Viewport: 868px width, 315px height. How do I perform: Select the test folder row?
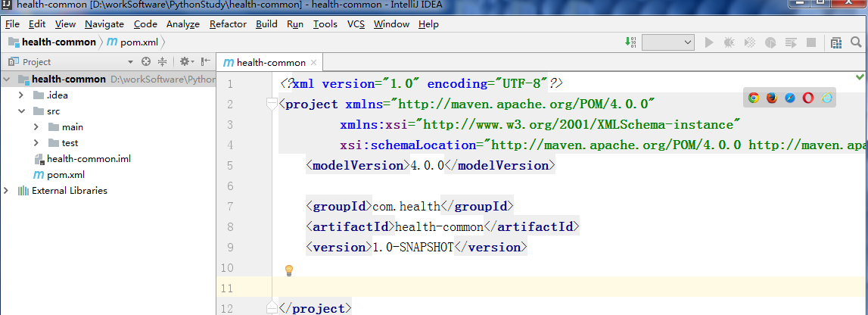pos(108,143)
